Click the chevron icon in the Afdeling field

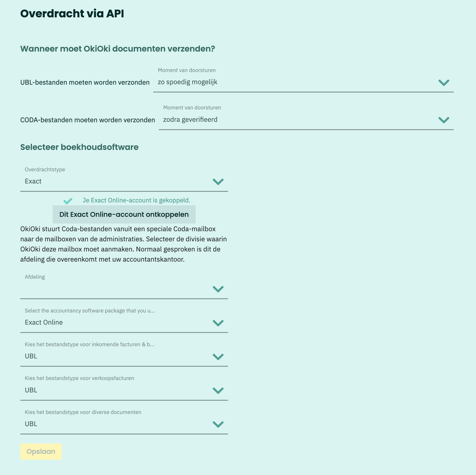pyautogui.click(x=218, y=289)
